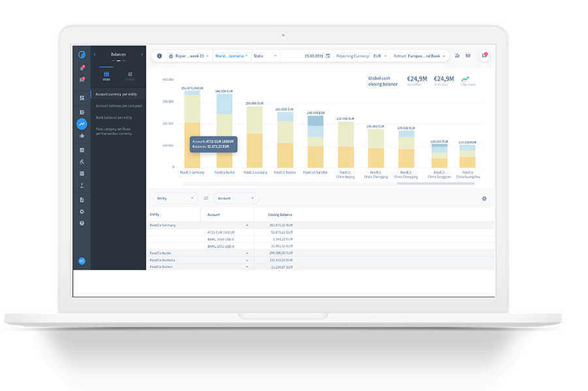Image resolution: width=588 pixels, height=391 pixels.
Task: Click the Balances panel title
Action: click(x=118, y=55)
